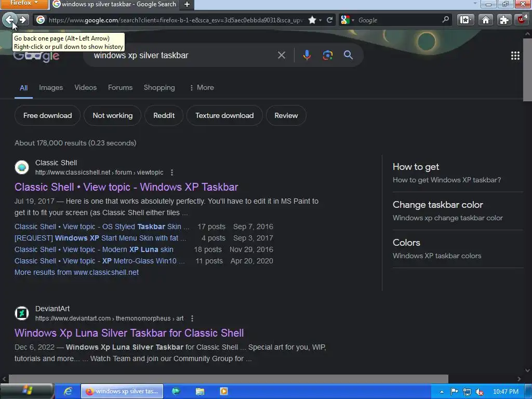Image resolution: width=532 pixels, height=399 pixels.
Task: Apply the Texture download filter chip
Action: (x=224, y=115)
